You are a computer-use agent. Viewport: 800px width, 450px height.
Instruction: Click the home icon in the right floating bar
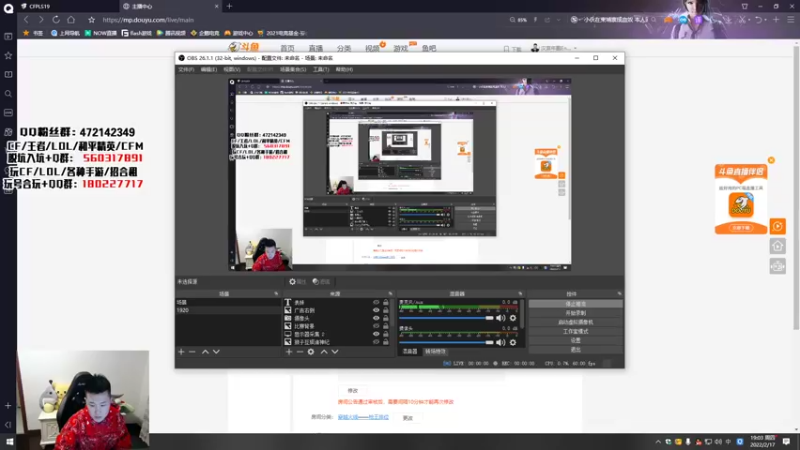pos(778,246)
